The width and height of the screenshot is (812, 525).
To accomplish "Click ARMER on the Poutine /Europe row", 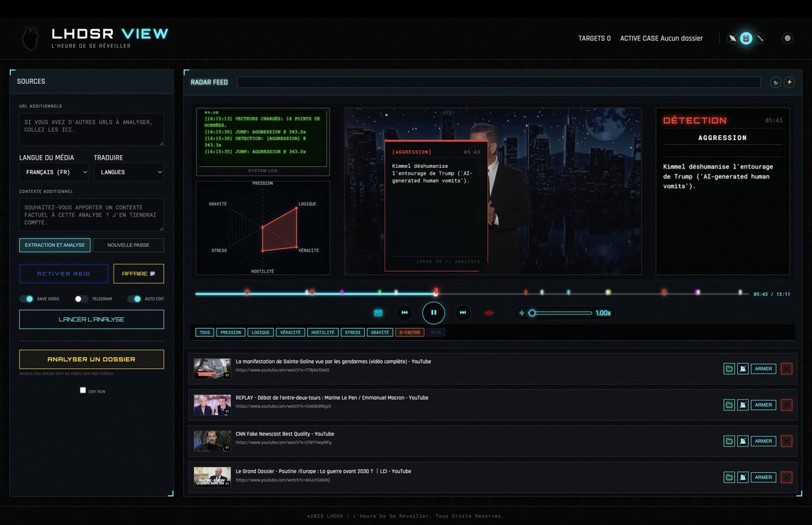I will pyautogui.click(x=763, y=477).
